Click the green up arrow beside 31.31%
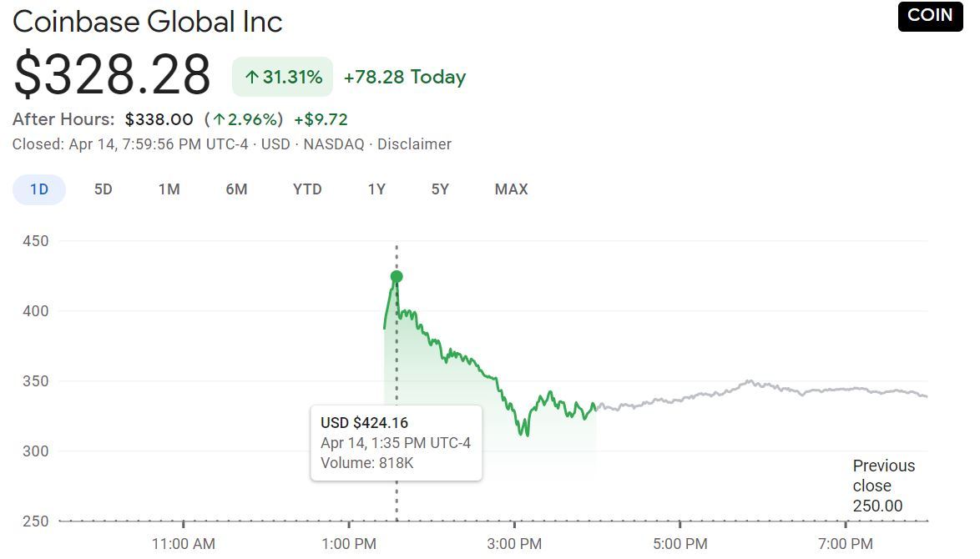Screen dimensions: 980x559 pyautogui.click(x=252, y=77)
